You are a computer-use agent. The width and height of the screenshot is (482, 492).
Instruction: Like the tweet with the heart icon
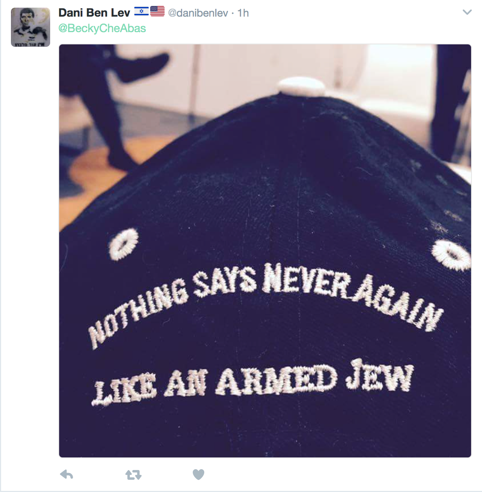click(x=198, y=474)
